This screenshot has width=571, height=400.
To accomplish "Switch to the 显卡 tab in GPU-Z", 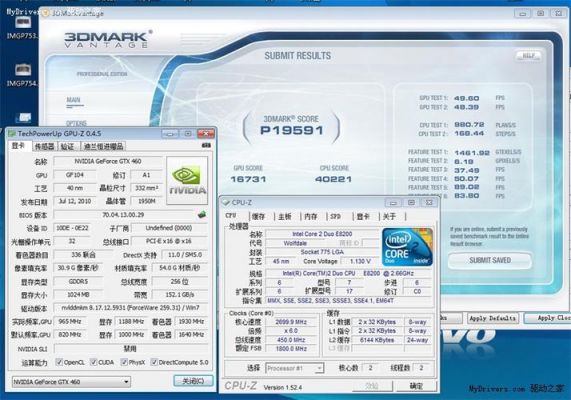I will (18, 146).
